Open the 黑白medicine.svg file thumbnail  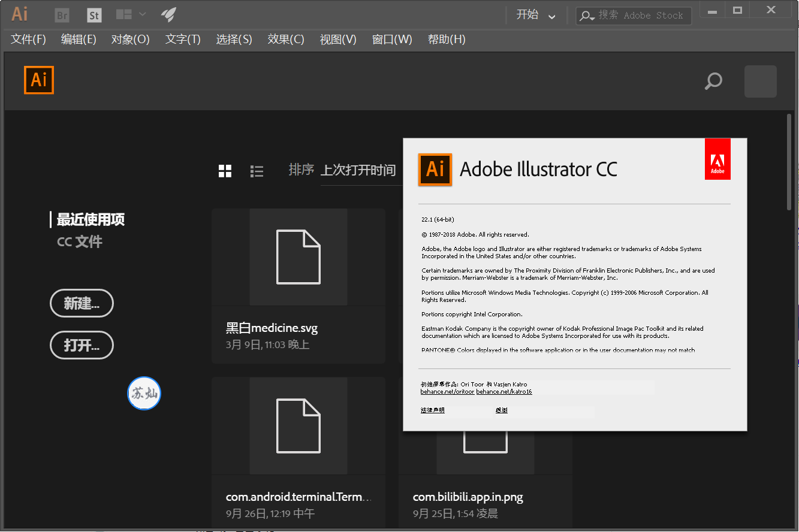click(x=299, y=257)
